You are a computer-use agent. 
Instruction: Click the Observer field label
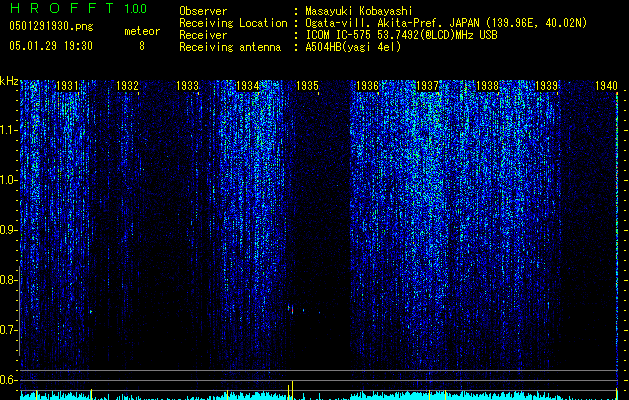(x=203, y=11)
